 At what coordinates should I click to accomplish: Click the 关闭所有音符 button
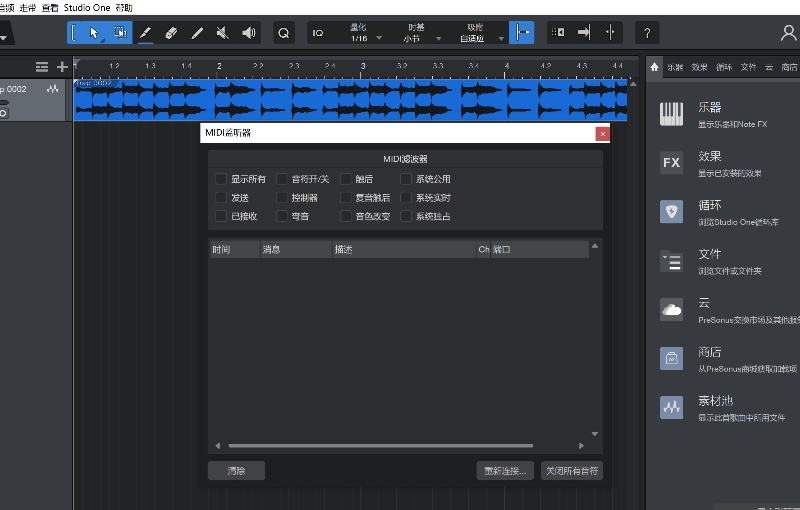point(572,471)
